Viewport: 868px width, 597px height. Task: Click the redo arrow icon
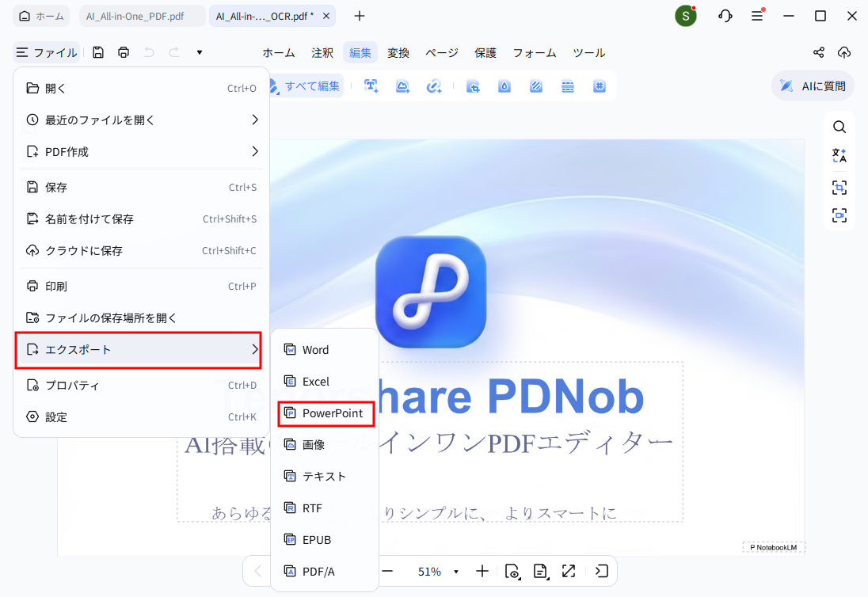[173, 52]
